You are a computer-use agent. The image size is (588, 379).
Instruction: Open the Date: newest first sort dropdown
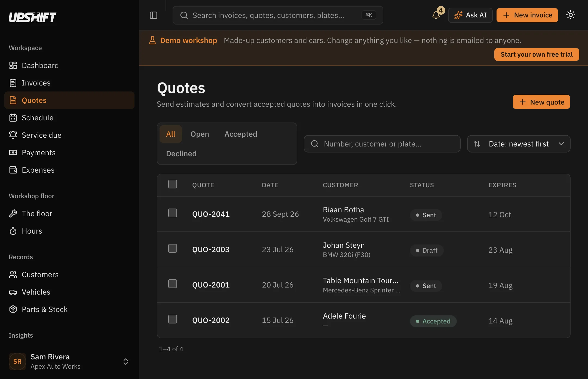[x=519, y=144]
